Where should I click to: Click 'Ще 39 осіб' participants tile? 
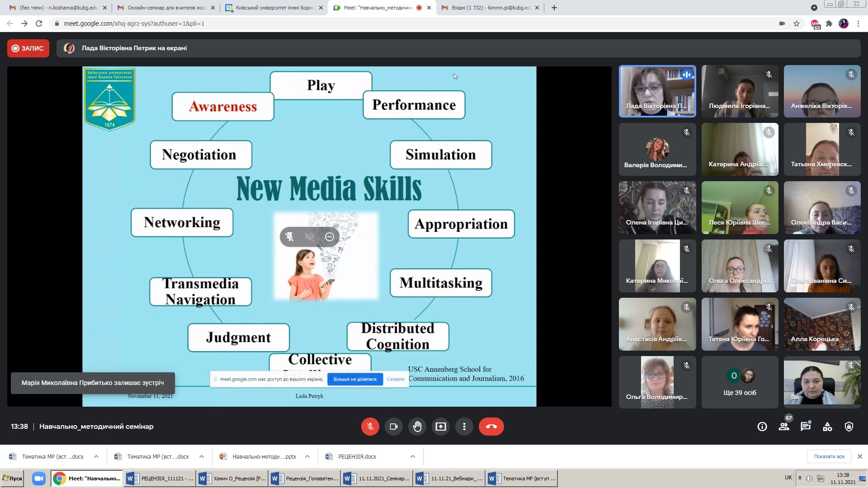point(740,382)
